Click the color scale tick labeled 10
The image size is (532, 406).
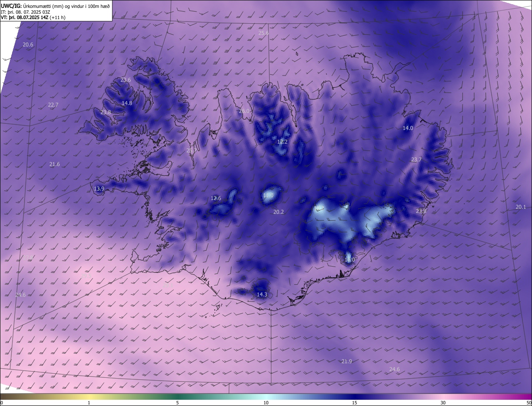(266, 403)
